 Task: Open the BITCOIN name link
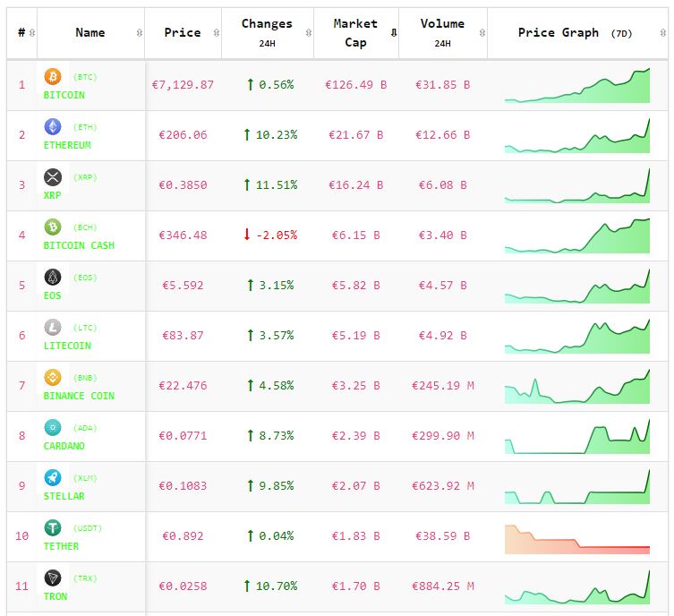(x=64, y=95)
